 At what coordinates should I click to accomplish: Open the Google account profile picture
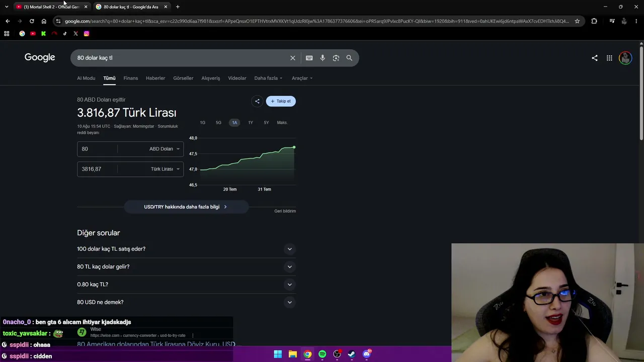click(625, 58)
